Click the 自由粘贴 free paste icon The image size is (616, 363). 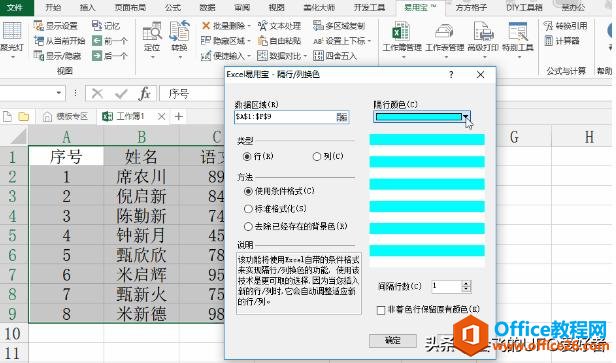point(262,41)
